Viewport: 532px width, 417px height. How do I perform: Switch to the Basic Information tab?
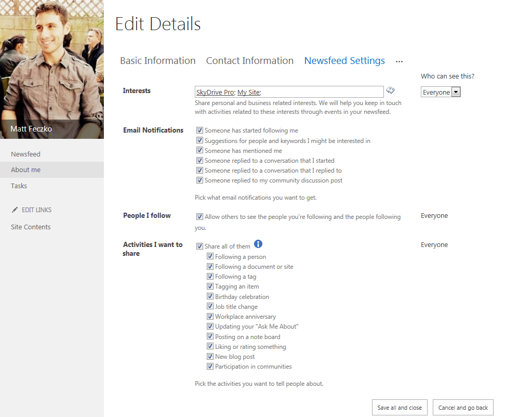(157, 61)
